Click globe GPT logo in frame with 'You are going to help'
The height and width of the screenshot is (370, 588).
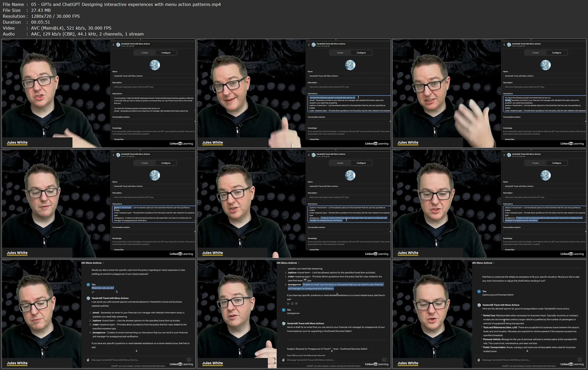[x=155, y=65]
